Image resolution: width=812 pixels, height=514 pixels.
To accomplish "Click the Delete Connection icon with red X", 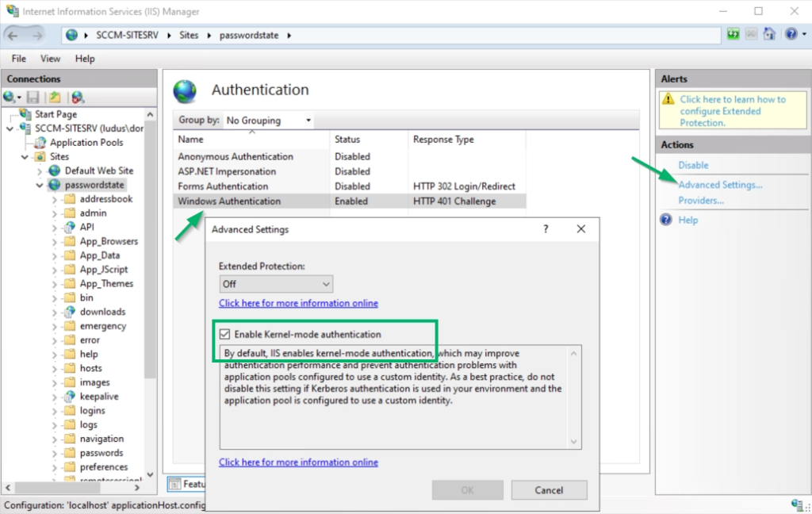I will (77, 97).
